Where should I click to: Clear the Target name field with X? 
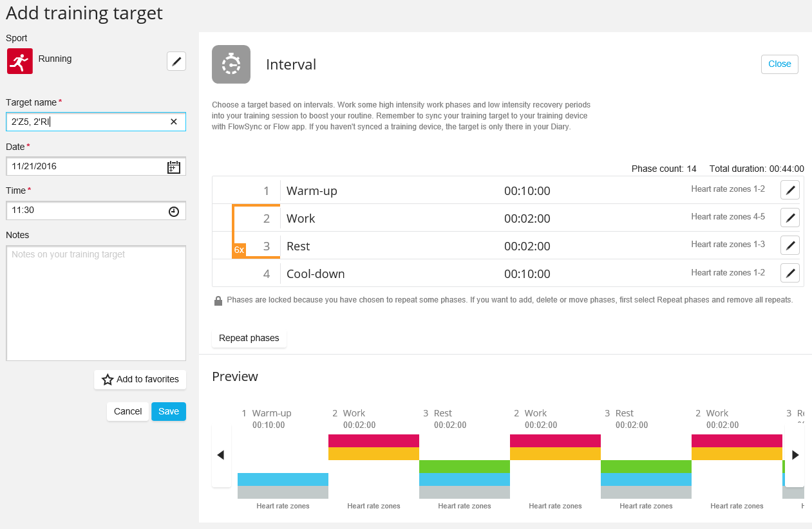pyautogui.click(x=174, y=122)
